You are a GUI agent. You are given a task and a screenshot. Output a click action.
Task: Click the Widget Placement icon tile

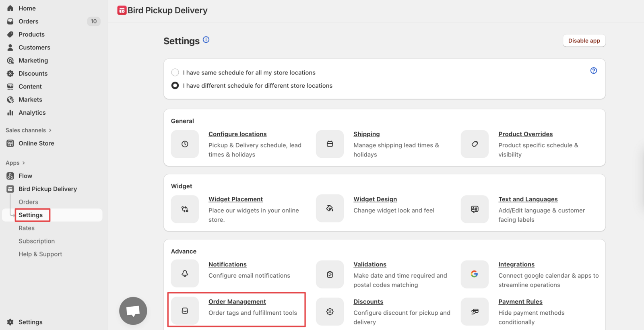185,209
